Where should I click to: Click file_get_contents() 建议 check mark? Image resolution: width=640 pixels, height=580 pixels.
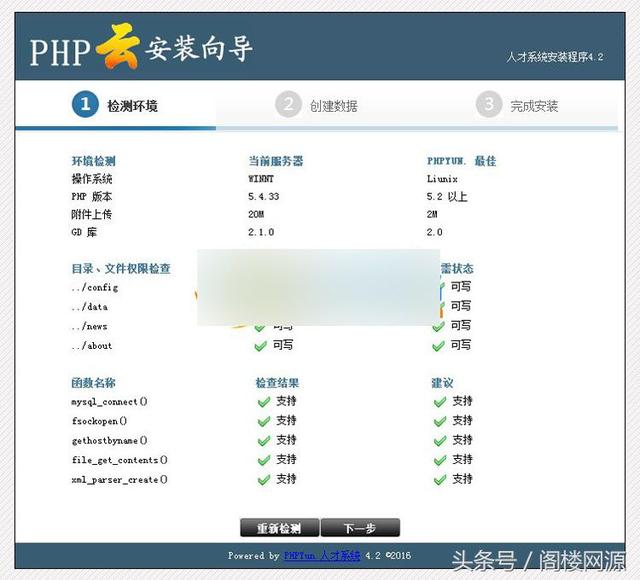(440, 460)
